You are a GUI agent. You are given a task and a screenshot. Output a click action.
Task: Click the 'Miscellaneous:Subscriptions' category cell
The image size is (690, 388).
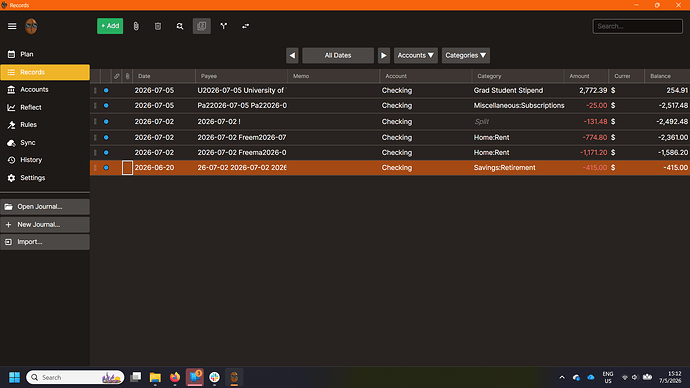click(519, 106)
